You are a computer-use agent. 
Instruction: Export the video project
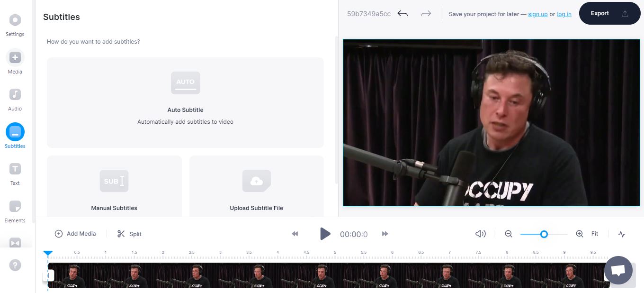click(x=609, y=13)
